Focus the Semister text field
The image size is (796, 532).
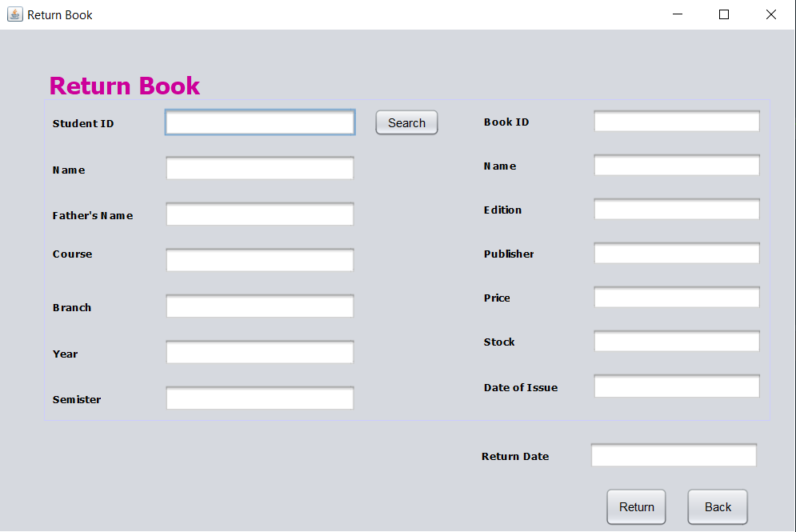point(260,398)
